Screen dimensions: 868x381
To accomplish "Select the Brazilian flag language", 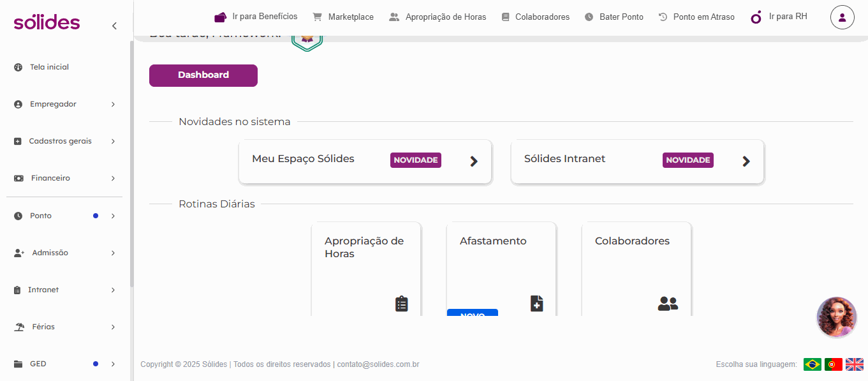I will click(812, 364).
